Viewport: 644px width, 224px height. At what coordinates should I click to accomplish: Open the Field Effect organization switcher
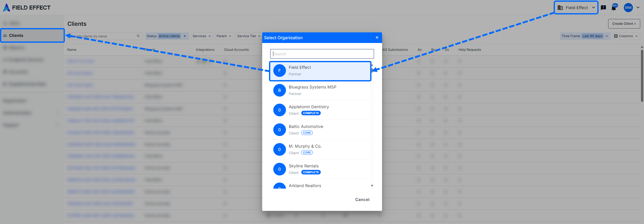pyautogui.click(x=576, y=8)
